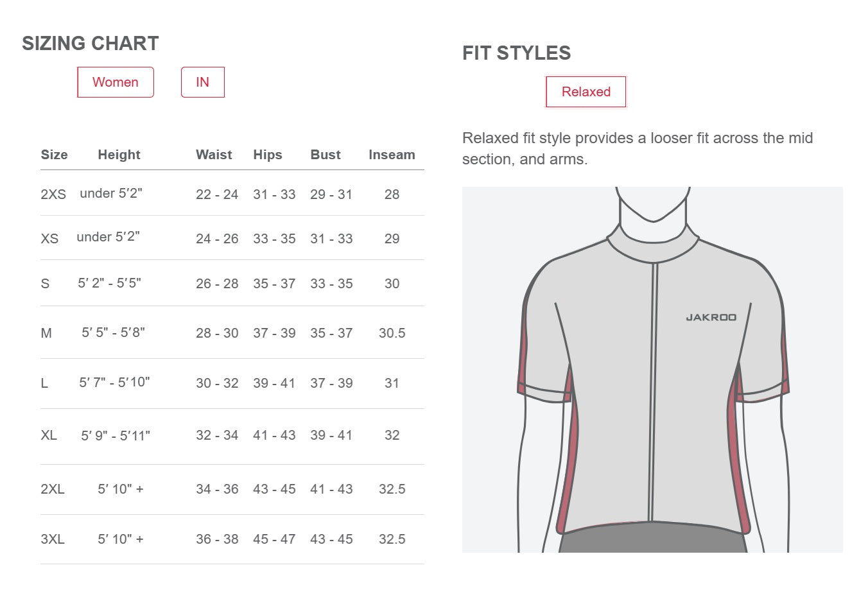Click the JAKROO logo on the jersey
This screenshot has width=868, height=597.
coord(711,317)
